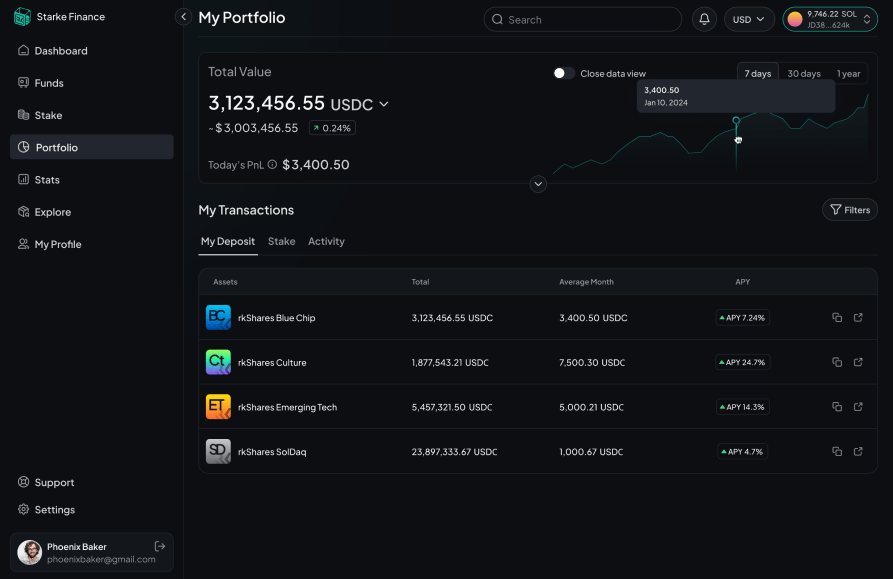
Task: Click the Ct Culture asset icon
Action: coord(218,362)
